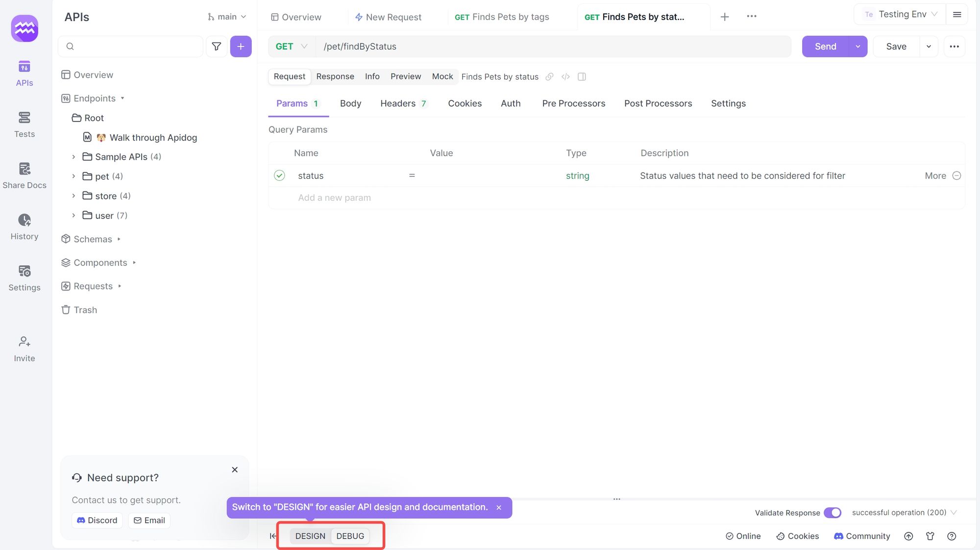This screenshot has height=550, width=980.
Task: Open the Mock view
Action: [442, 76]
